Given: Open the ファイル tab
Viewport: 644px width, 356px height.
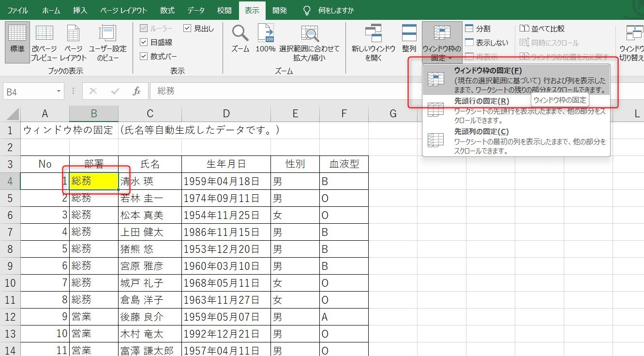Looking at the screenshot, I should coord(17,10).
